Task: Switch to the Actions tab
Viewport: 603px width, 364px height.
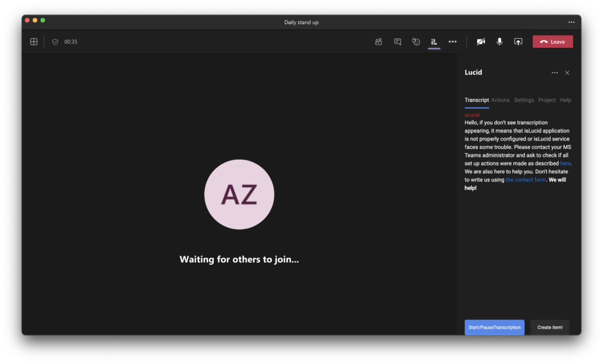Action: [501, 100]
